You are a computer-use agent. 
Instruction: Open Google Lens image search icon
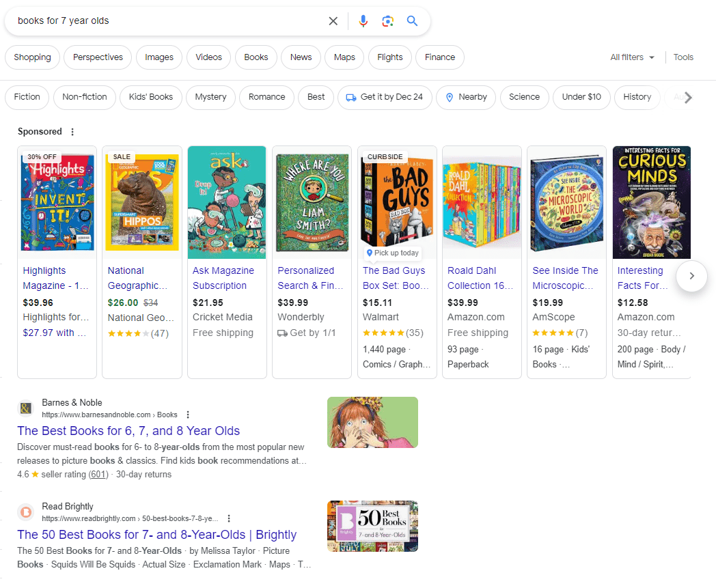coord(387,21)
